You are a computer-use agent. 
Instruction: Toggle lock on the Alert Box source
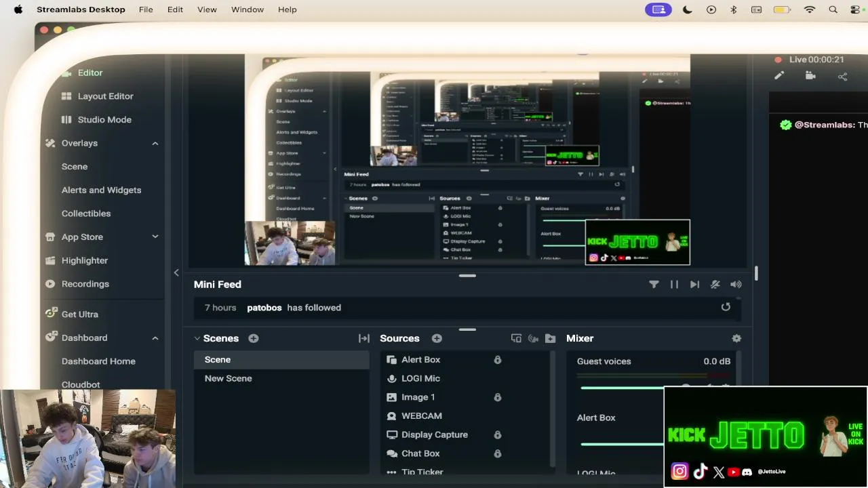pyautogui.click(x=497, y=360)
